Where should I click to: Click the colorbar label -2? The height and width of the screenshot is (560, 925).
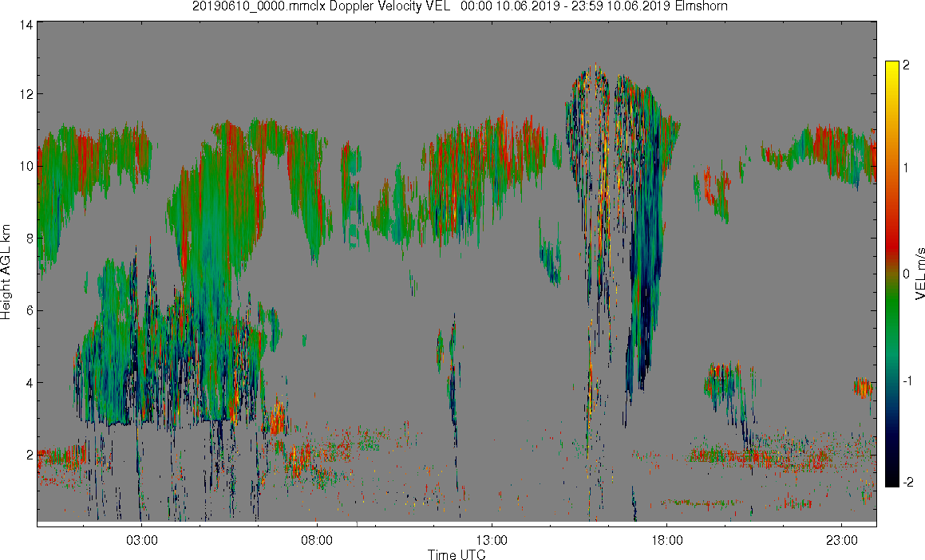tap(908, 483)
